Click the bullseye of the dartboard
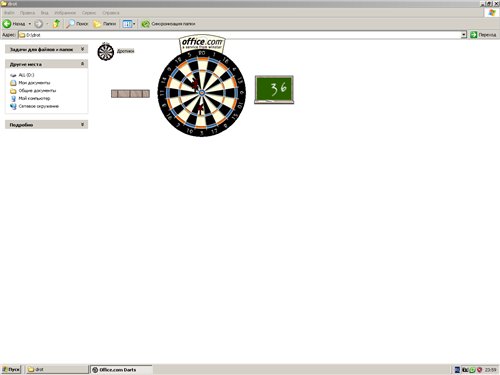The height and width of the screenshot is (375, 500). (202, 93)
